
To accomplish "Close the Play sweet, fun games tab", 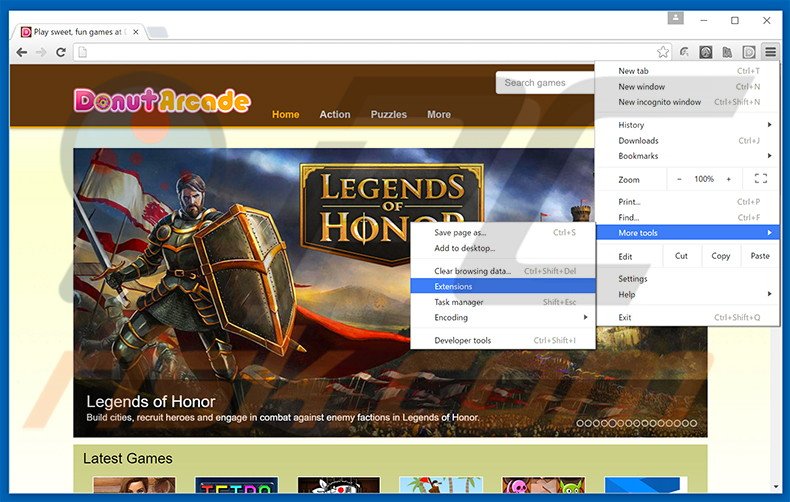I will (136, 32).
